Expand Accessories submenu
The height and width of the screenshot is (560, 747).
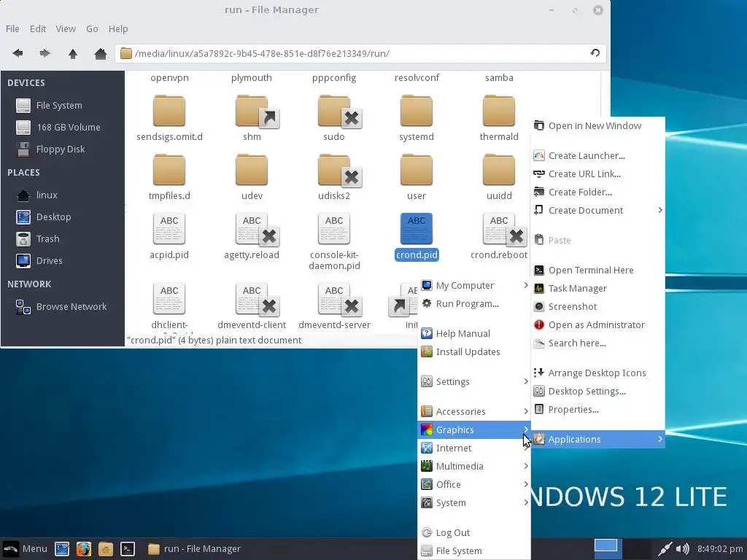click(474, 411)
